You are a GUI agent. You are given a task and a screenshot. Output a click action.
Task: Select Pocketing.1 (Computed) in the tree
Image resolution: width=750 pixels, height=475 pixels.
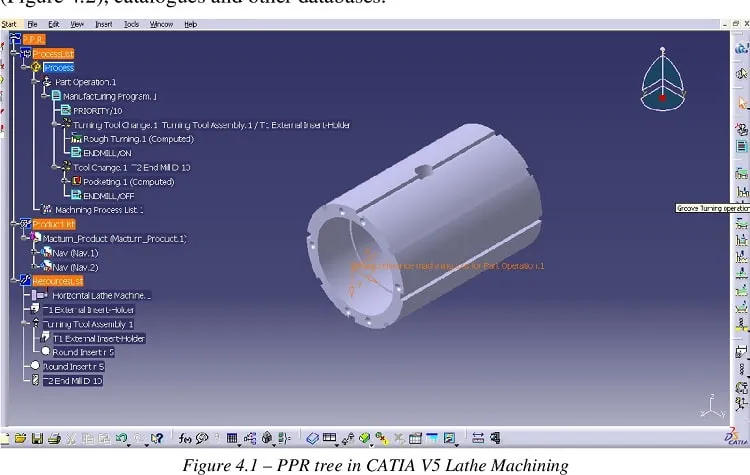[x=129, y=182]
